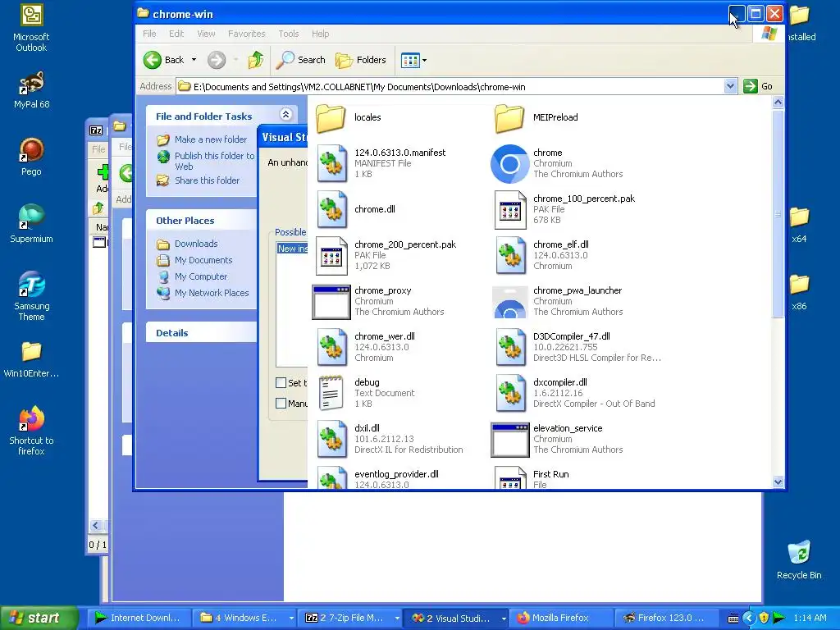The width and height of the screenshot is (840, 630).
Task: Select the dxcompiler.dll file icon
Action: point(510,393)
